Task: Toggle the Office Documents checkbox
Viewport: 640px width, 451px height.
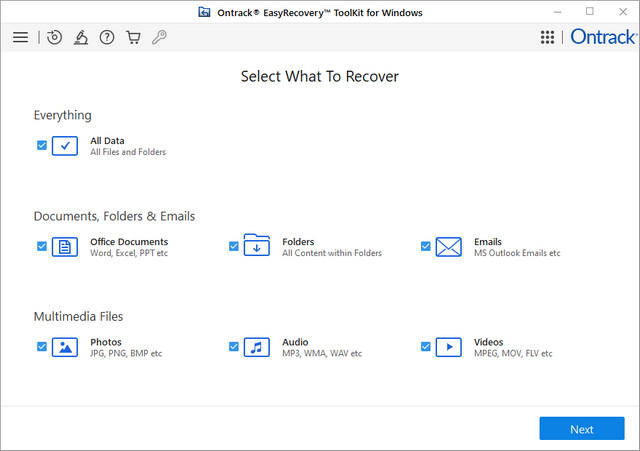Action: pyautogui.click(x=42, y=246)
